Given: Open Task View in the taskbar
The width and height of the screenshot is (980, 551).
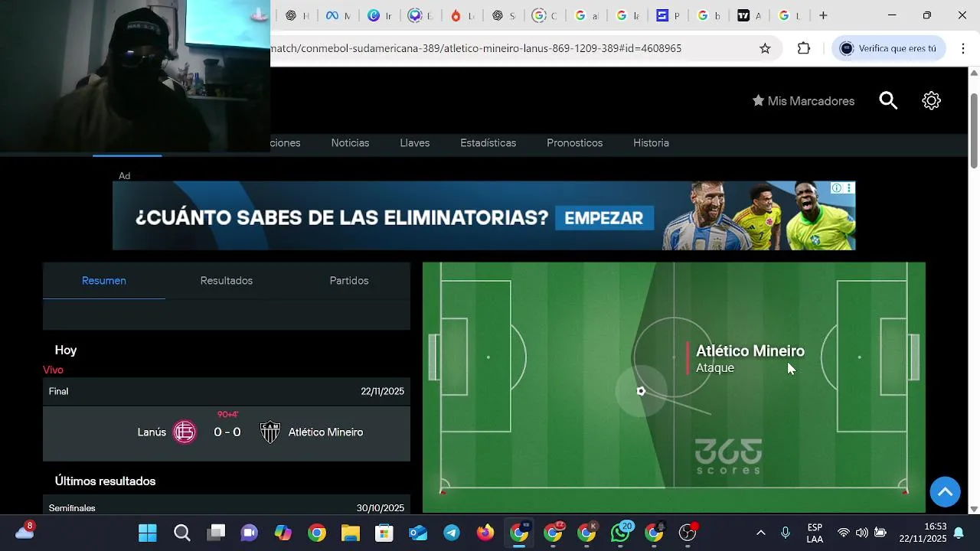Looking at the screenshot, I should [217, 533].
